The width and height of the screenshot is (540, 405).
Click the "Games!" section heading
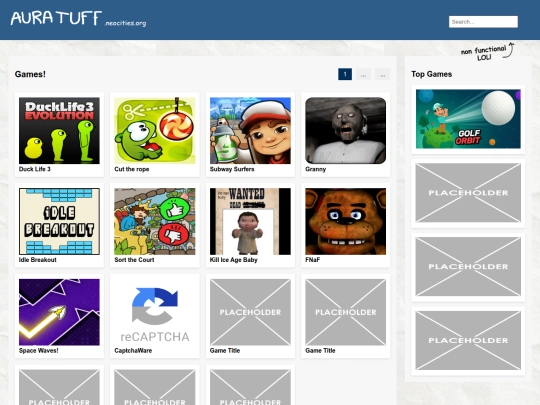coord(30,74)
